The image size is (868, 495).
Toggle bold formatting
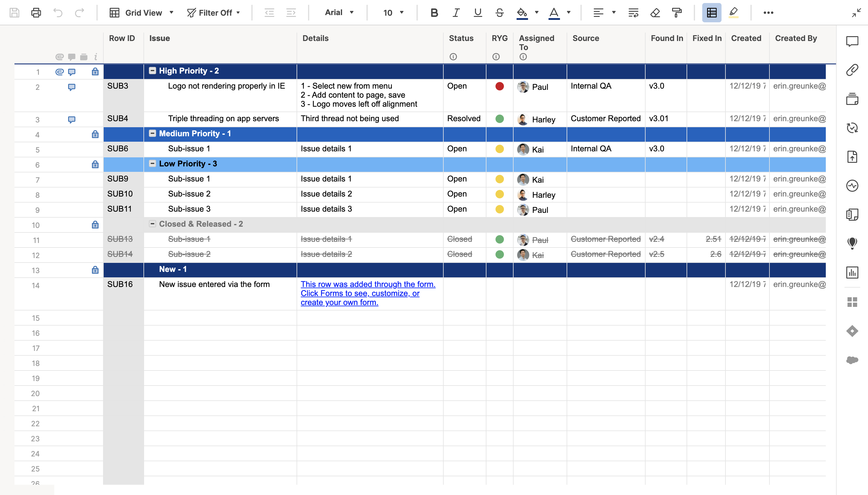pos(434,13)
